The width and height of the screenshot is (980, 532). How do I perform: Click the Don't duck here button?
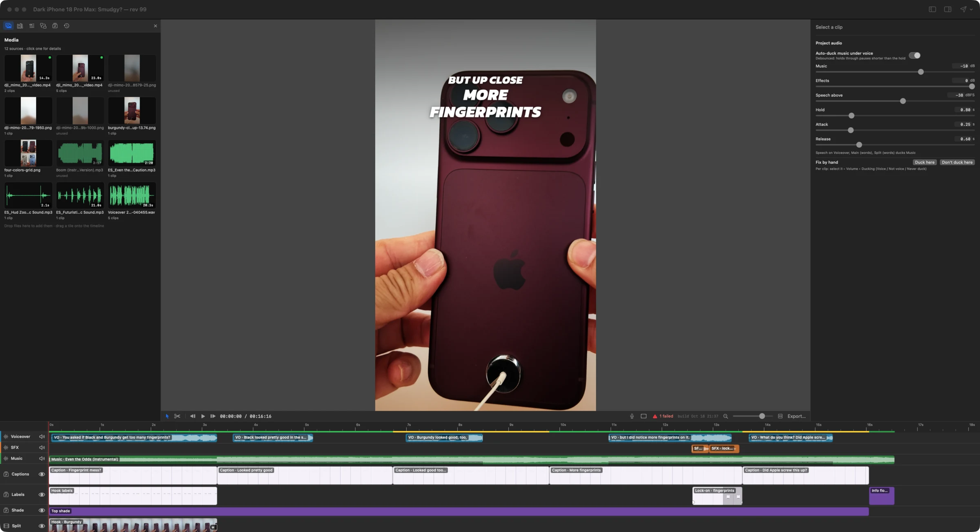tap(957, 162)
